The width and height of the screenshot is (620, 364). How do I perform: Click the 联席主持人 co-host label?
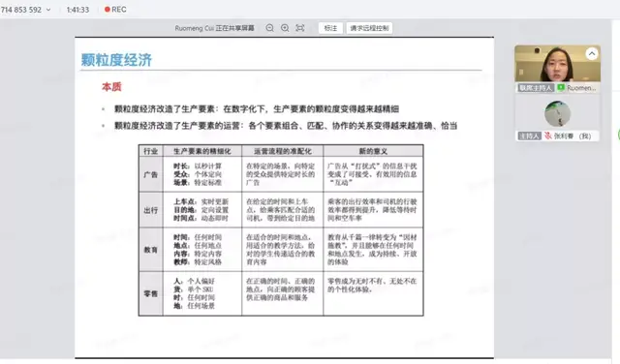pos(536,88)
